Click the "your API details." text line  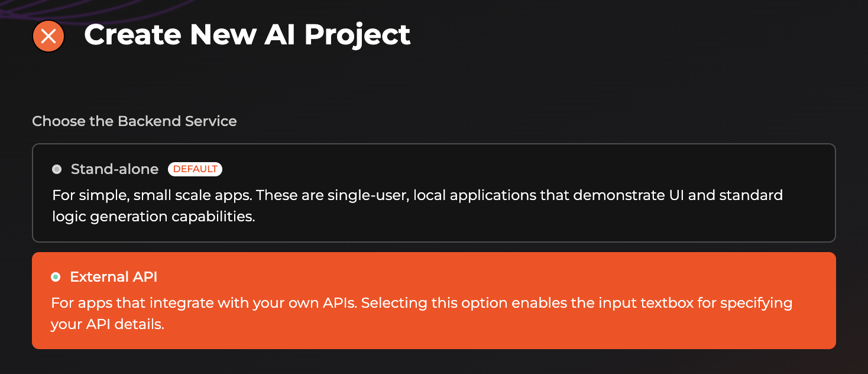coord(107,324)
